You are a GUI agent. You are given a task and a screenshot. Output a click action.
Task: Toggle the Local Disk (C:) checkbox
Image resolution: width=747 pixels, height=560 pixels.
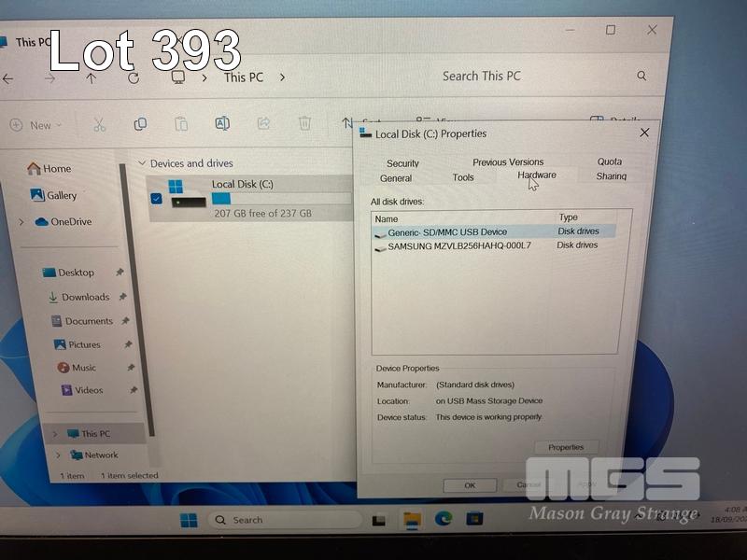tap(156, 199)
